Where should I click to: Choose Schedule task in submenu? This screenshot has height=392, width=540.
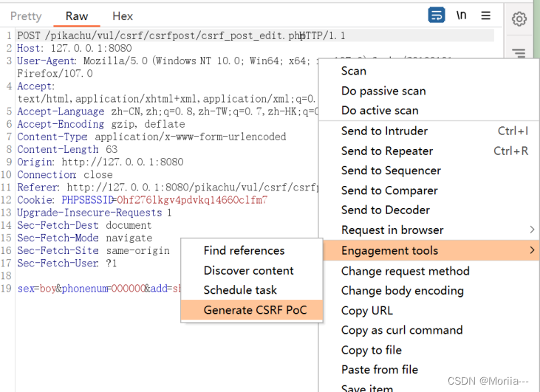coord(252,290)
